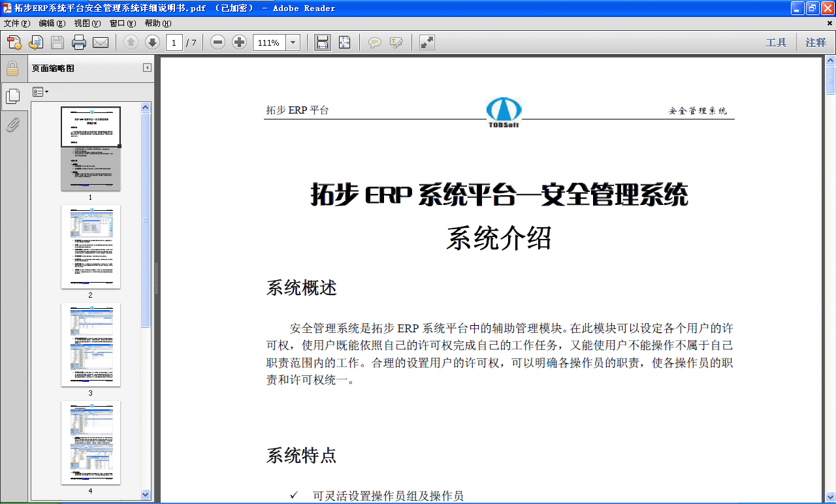
Task: Select the zoom in icon
Action: coord(239,42)
